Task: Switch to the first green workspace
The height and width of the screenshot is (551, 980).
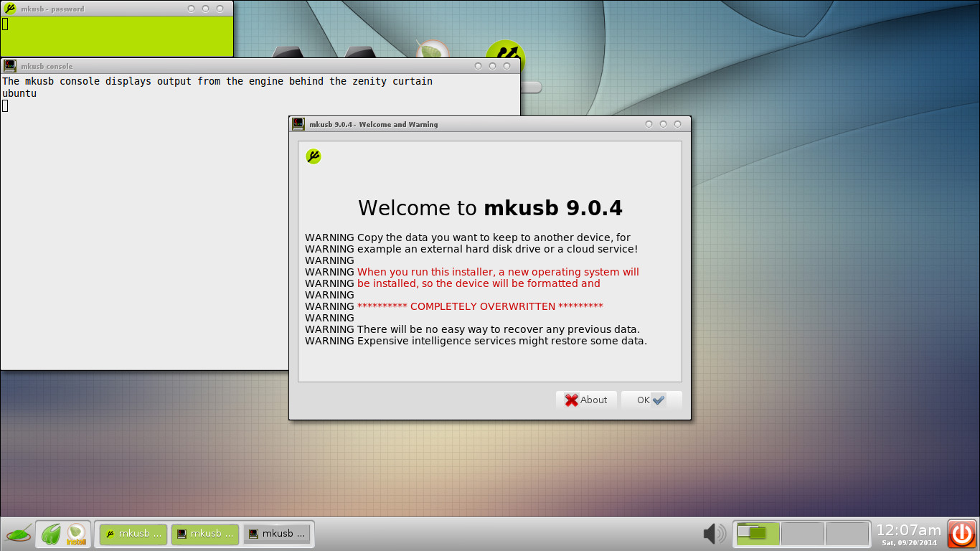Action: tap(758, 534)
